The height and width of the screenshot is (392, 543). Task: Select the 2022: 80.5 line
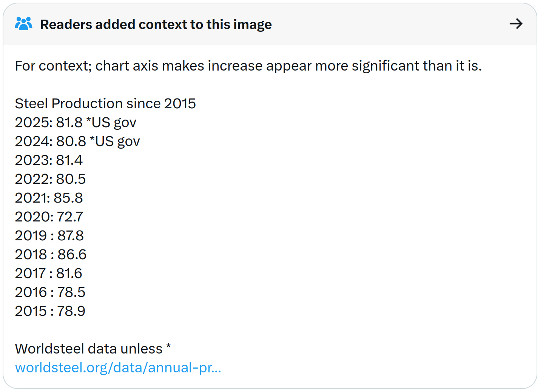click(x=50, y=179)
